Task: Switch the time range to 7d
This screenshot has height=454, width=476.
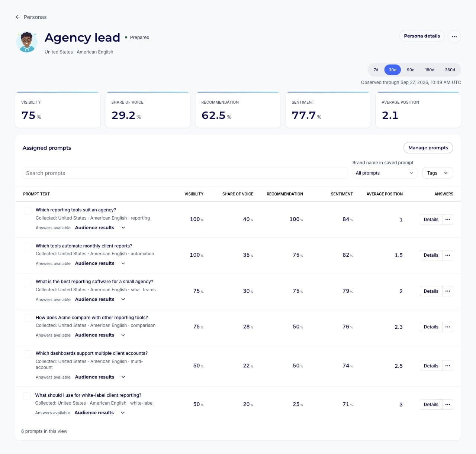Action: (x=376, y=70)
